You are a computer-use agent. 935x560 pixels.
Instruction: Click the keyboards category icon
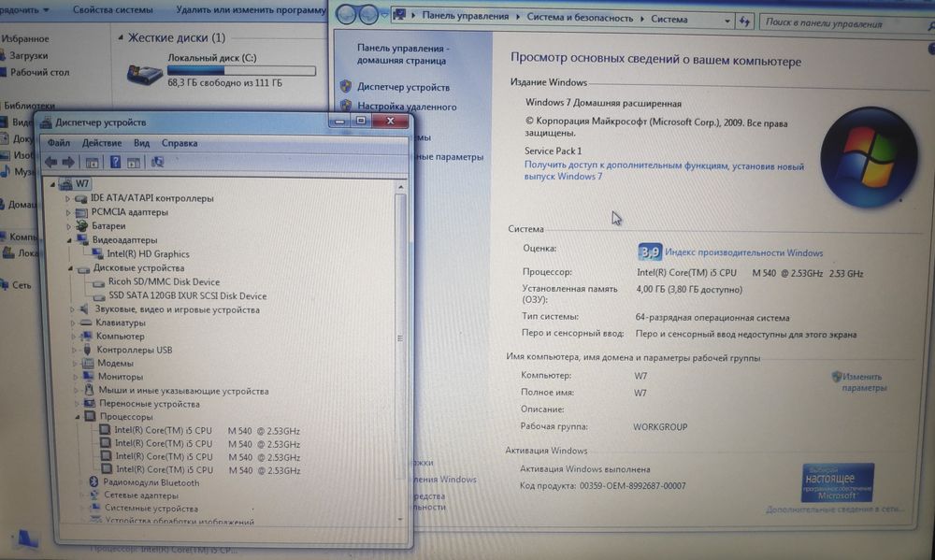tap(86, 323)
